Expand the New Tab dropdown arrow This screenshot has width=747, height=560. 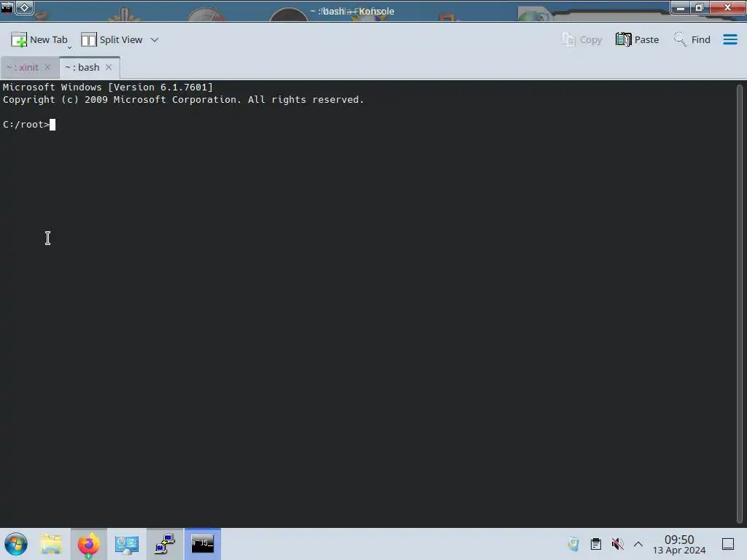[x=69, y=47]
